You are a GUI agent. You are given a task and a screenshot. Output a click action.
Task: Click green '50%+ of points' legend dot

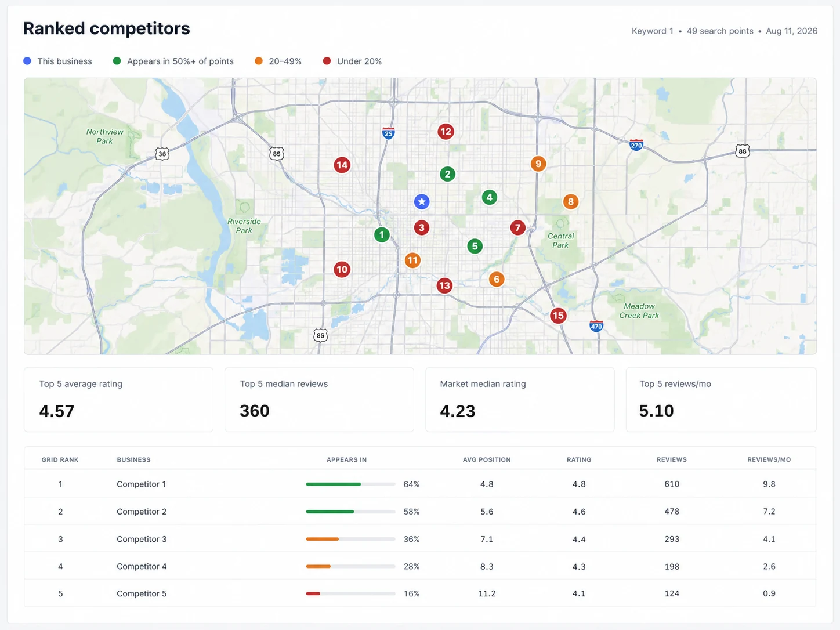(117, 61)
